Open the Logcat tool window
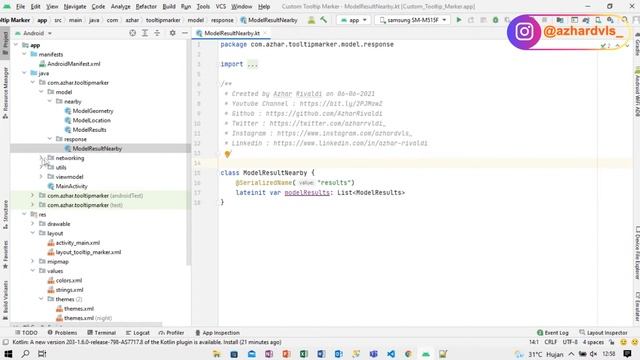The height and width of the screenshot is (360, 640). coord(138,333)
